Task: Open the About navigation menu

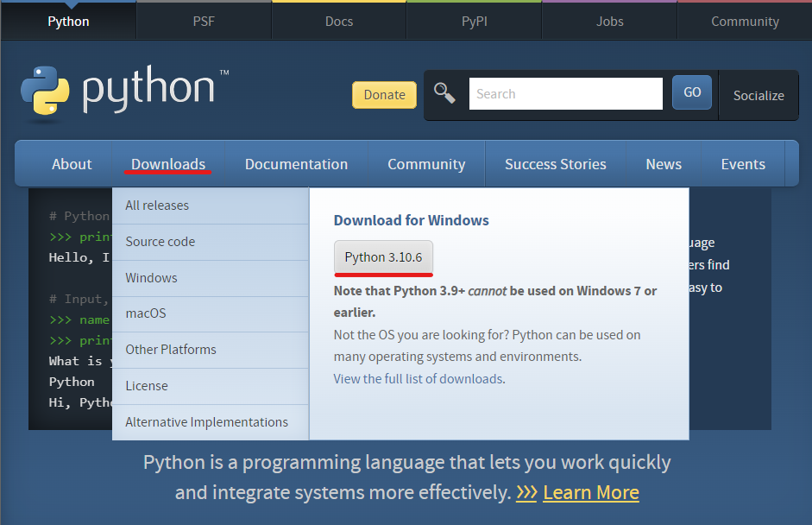Action: (72, 164)
